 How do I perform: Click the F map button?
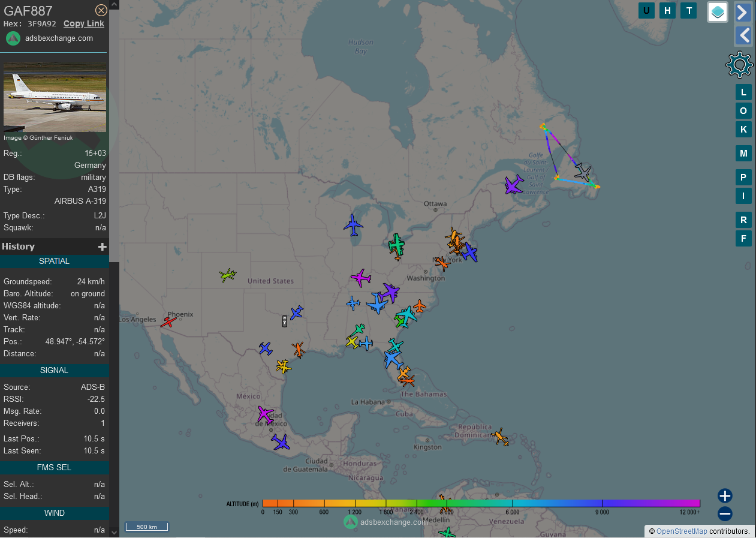point(743,238)
